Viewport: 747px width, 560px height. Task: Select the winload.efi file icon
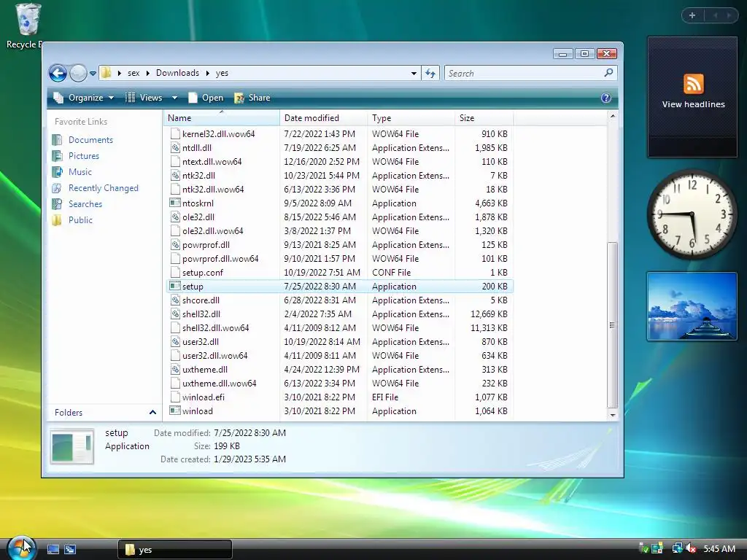point(175,397)
